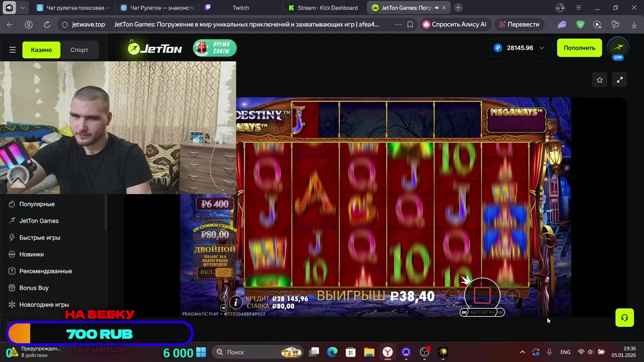Mute audio on JetTon Games tab
The height and width of the screenshot is (362, 644).
(x=436, y=8)
